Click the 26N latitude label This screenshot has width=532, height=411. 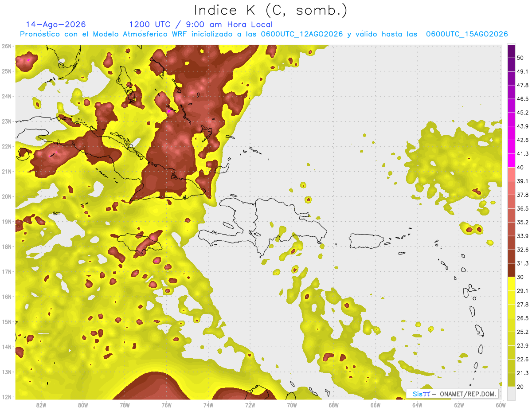pyautogui.click(x=6, y=46)
